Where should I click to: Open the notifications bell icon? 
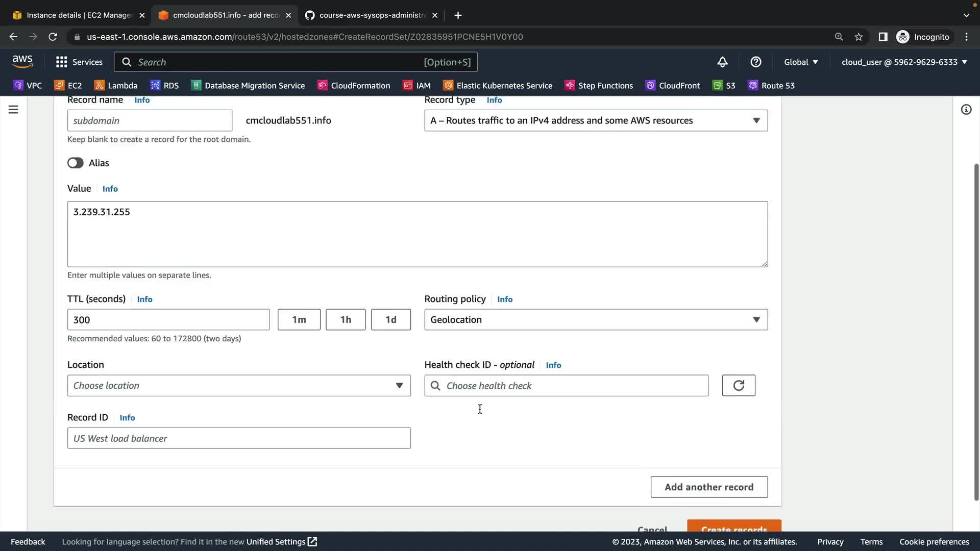tap(722, 62)
